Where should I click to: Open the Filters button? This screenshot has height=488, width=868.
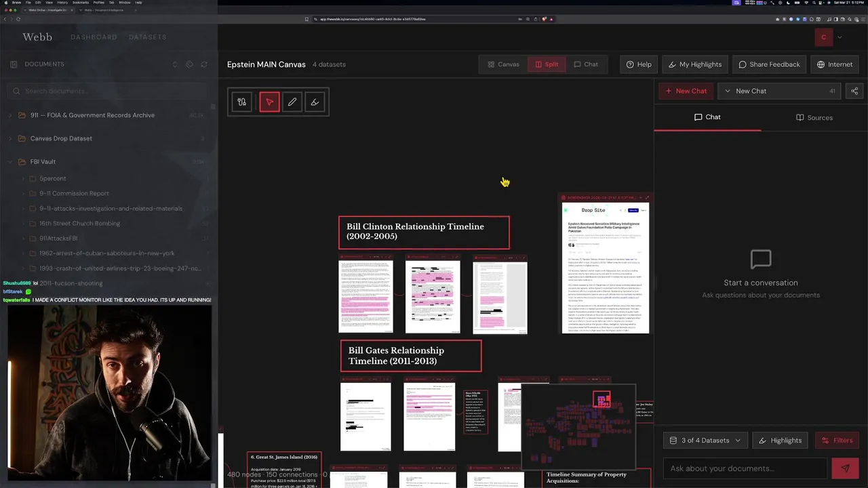pos(837,441)
